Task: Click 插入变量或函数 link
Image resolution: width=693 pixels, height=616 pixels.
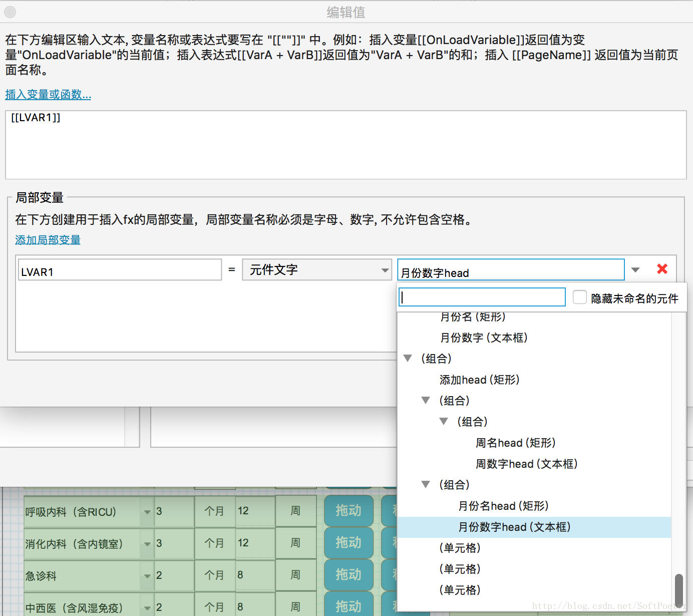Action: (x=48, y=94)
